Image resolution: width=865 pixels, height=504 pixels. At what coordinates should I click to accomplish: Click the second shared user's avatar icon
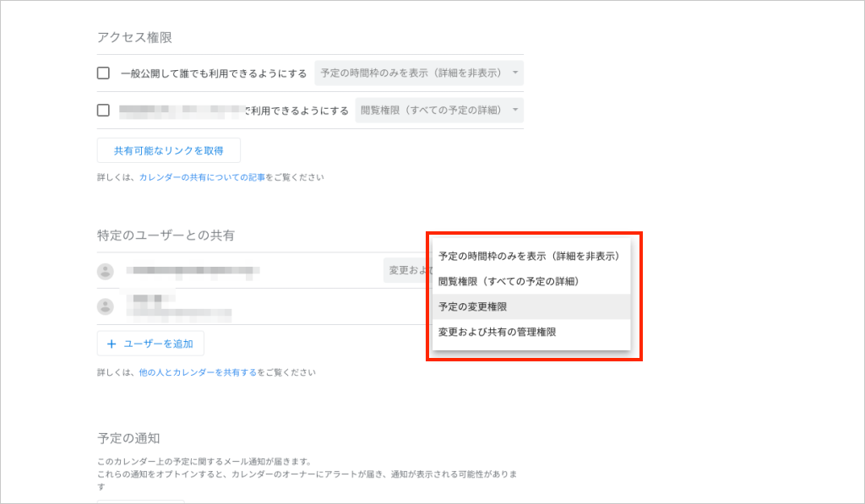click(x=106, y=306)
